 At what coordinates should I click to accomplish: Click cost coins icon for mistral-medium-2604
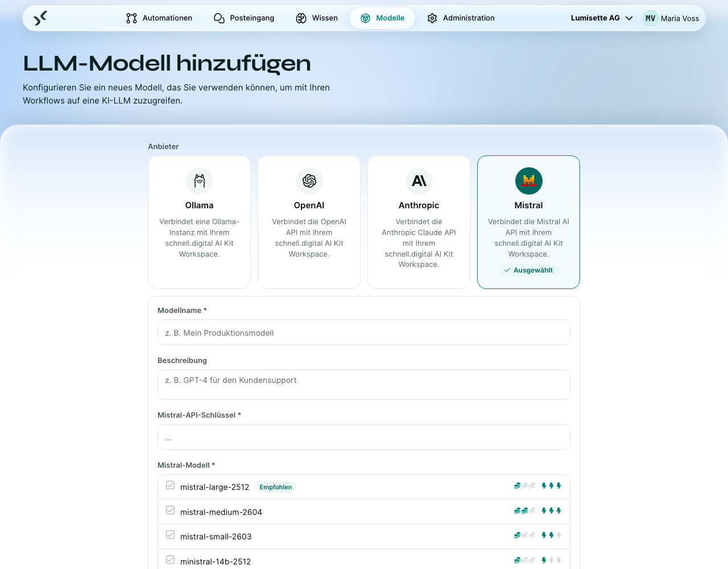tap(524, 511)
